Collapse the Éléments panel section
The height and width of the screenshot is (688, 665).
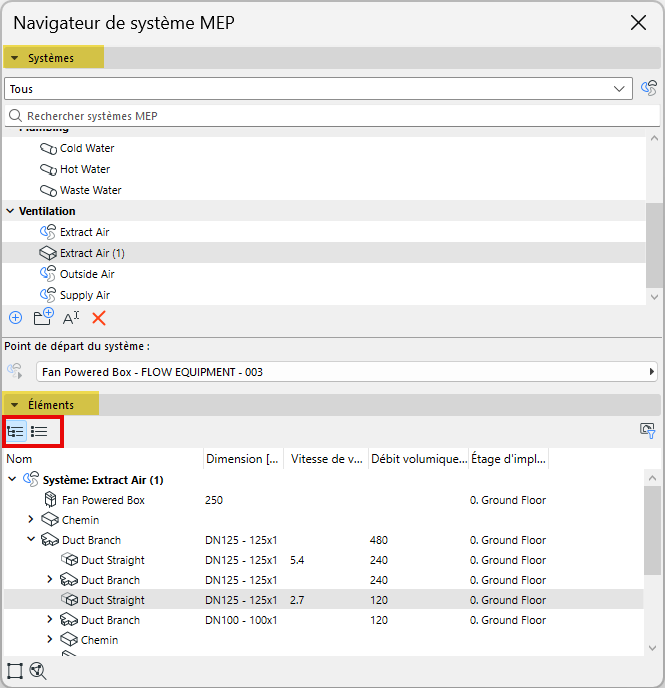tap(14, 405)
